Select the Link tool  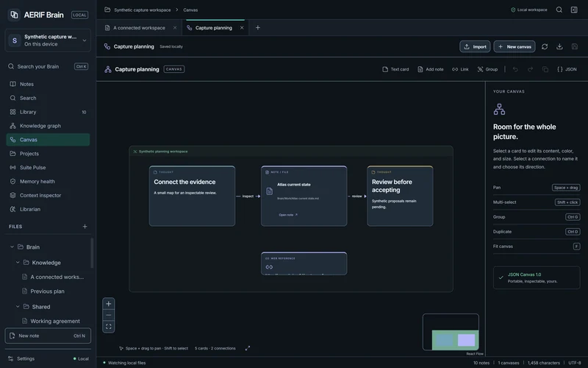tap(460, 69)
